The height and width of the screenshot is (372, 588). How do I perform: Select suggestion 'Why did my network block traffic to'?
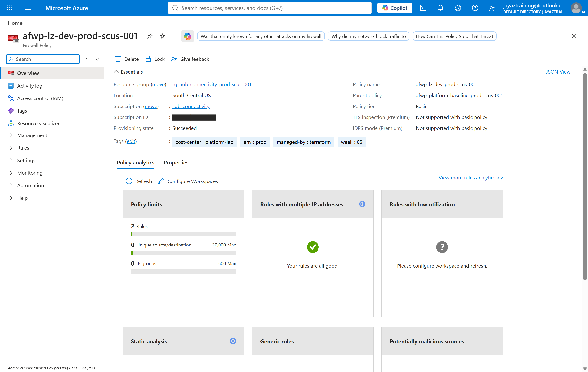point(368,36)
